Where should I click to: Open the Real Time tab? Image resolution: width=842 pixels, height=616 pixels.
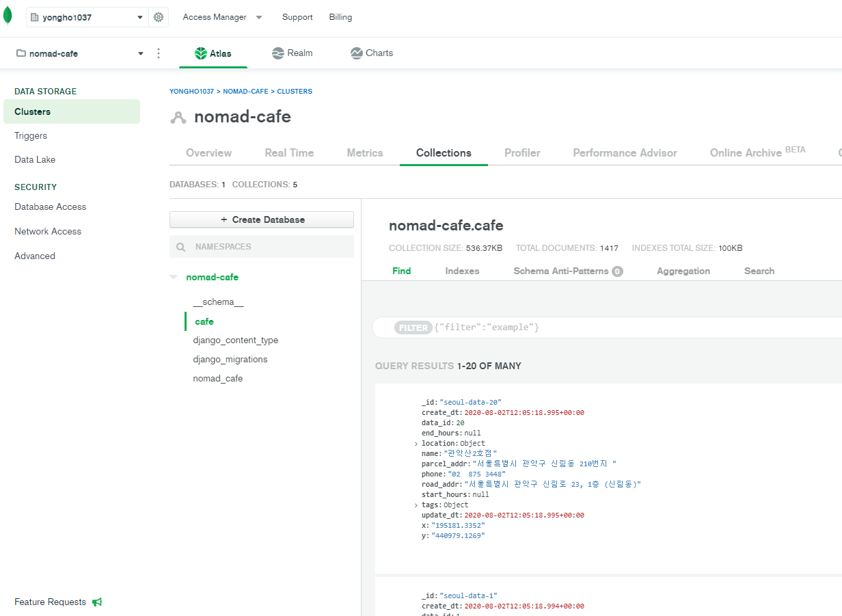click(x=289, y=152)
